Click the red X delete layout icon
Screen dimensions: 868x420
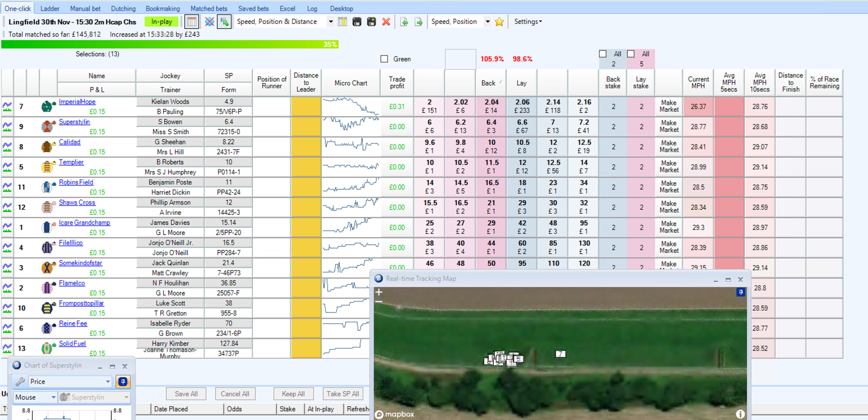coord(386,22)
